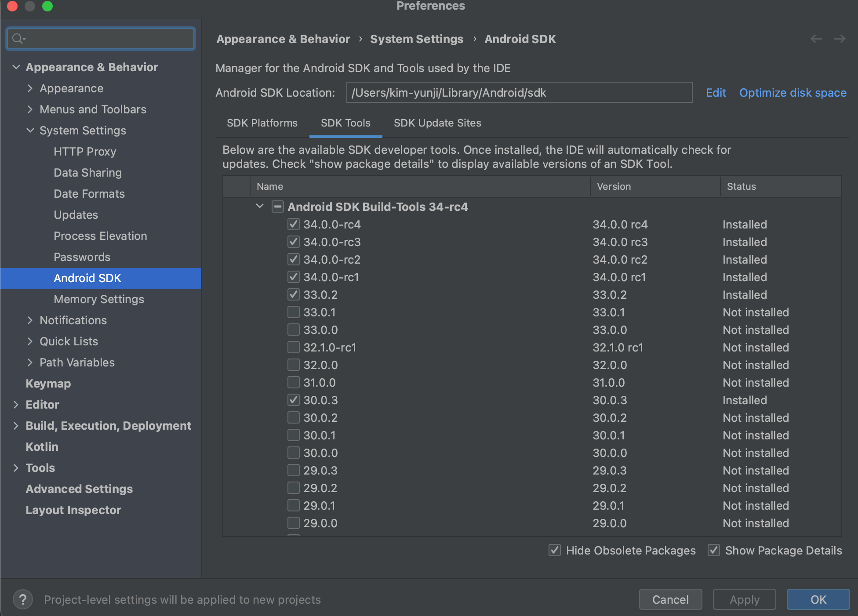Expand the Appearance subsection
The width and height of the screenshot is (858, 616).
[x=30, y=88]
